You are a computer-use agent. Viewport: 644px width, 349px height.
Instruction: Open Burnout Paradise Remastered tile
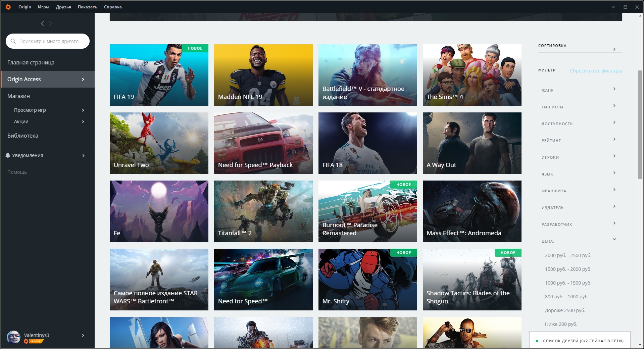point(367,211)
